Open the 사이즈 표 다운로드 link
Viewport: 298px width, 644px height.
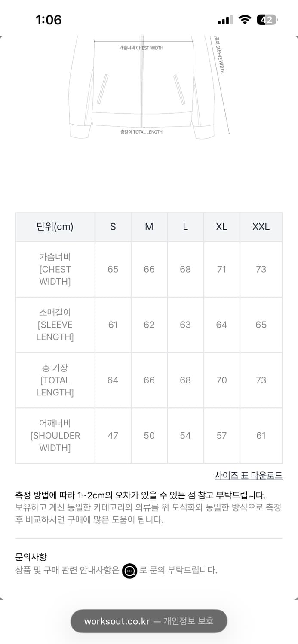249,476
